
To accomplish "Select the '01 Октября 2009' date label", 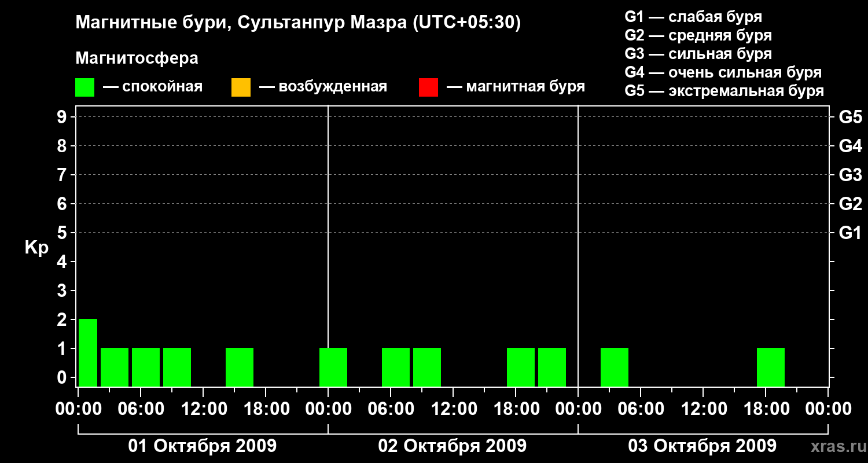I will tap(203, 446).
